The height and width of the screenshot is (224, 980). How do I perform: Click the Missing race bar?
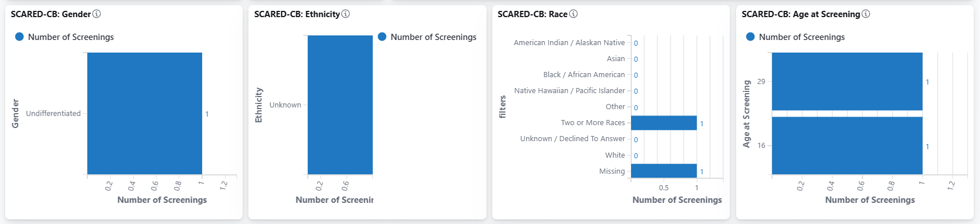[x=664, y=171]
